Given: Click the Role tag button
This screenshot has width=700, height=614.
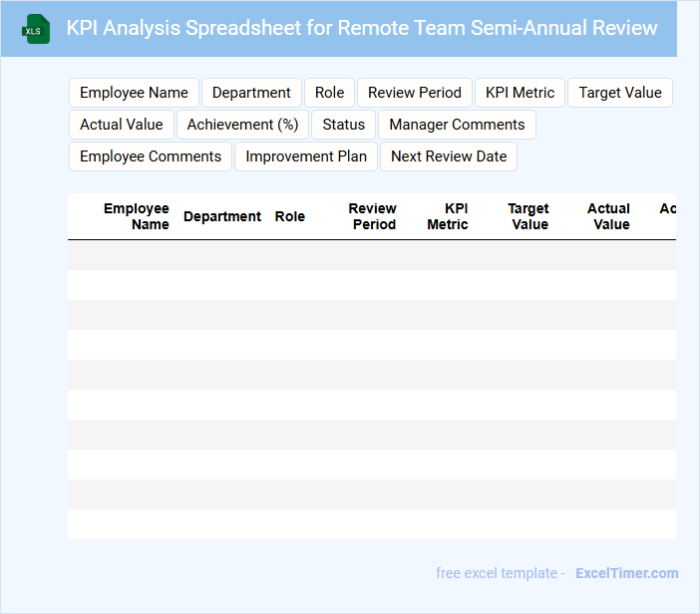Looking at the screenshot, I should click(329, 93).
